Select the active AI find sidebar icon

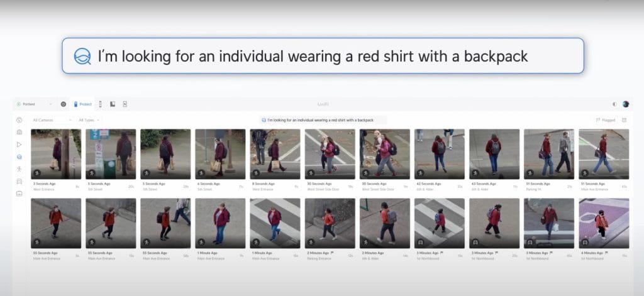coord(19,157)
